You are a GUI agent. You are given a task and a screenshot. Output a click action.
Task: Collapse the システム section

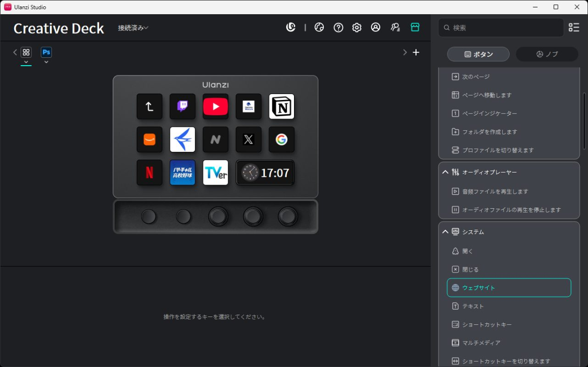point(445,232)
